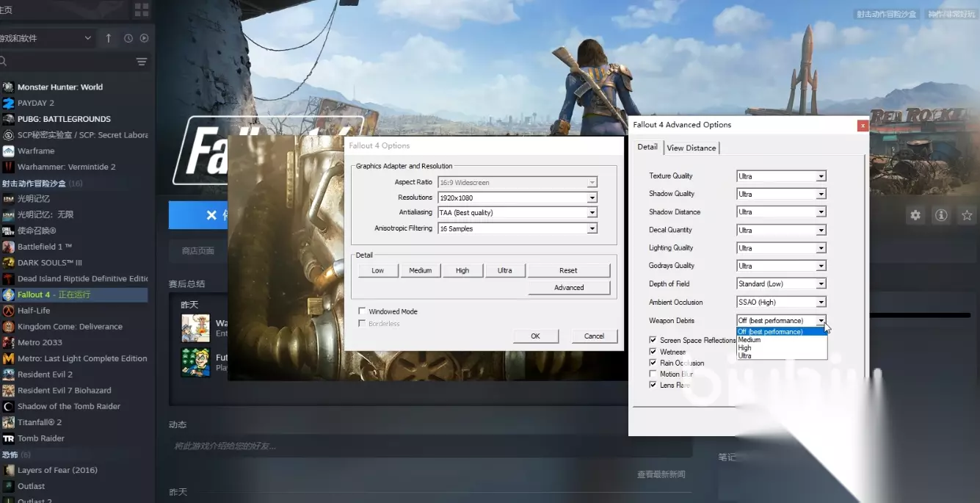
Task: Select the Monster Hunter: World game icon
Action: [x=8, y=87]
